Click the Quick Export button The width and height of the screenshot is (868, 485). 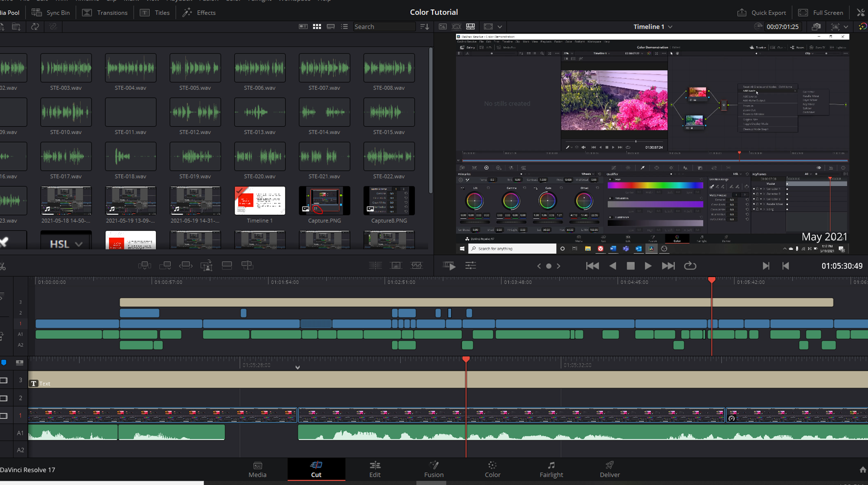pyautogui.click(x=762, y=12)
